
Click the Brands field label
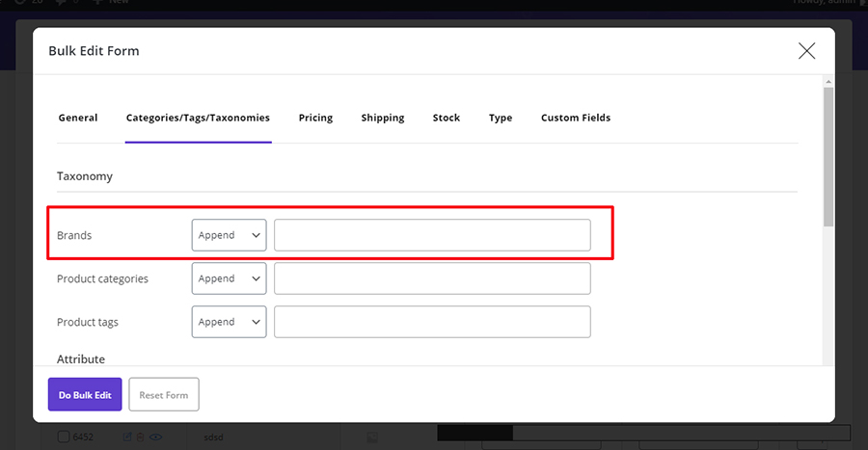(x=74, y=235)
